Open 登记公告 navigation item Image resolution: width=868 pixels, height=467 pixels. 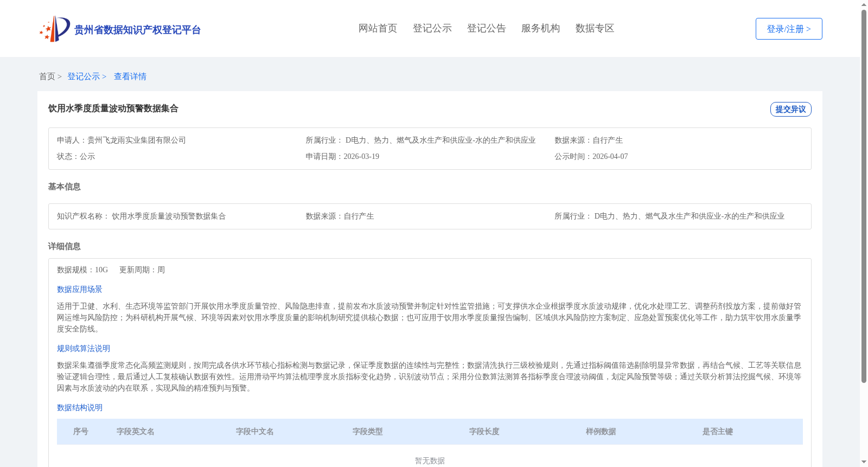486,28
